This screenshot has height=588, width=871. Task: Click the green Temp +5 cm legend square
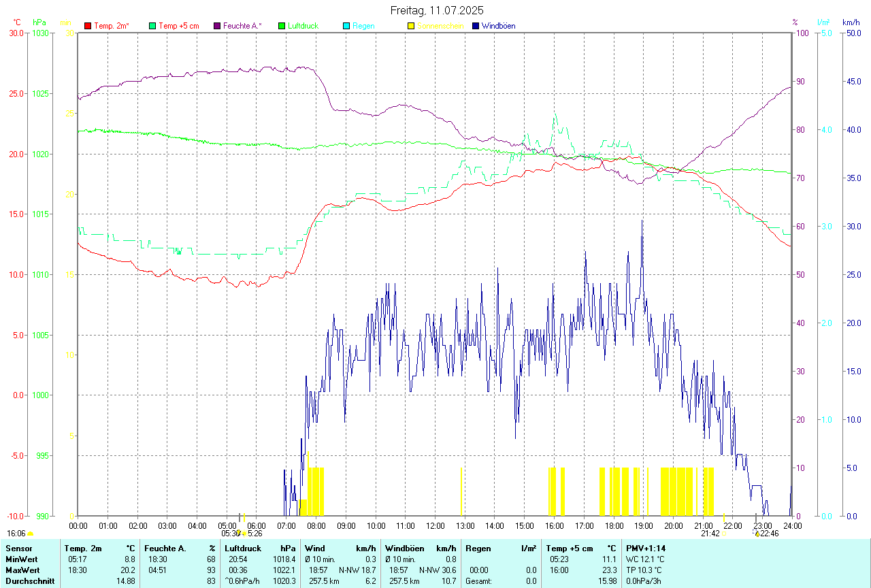point(152,26)
